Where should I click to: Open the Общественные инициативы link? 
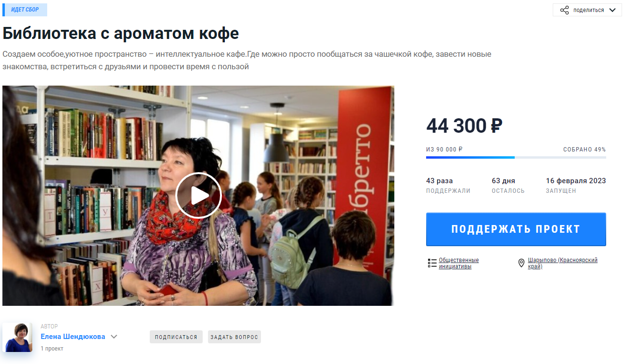(x=459, y=263)
